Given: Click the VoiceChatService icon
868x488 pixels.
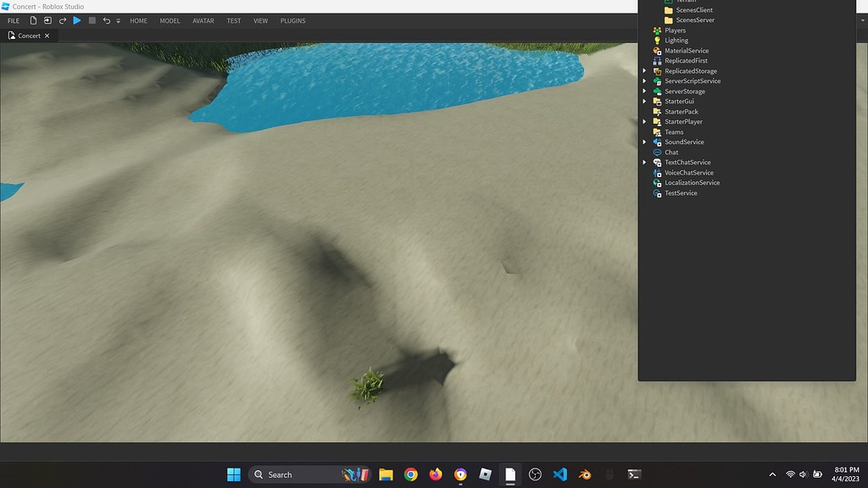Looking at the screenshot, I should (x=657, y=172).
